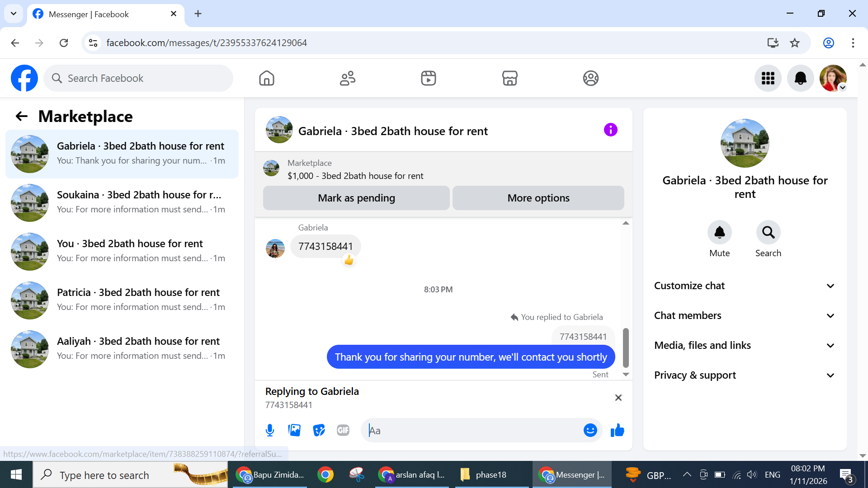
Task: Open the Facebook Home feed icon
Action: click(x=267, y=78)
